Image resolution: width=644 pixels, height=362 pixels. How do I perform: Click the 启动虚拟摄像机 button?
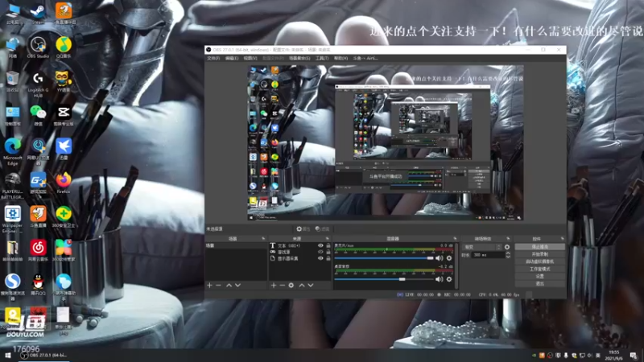point(539,262)
